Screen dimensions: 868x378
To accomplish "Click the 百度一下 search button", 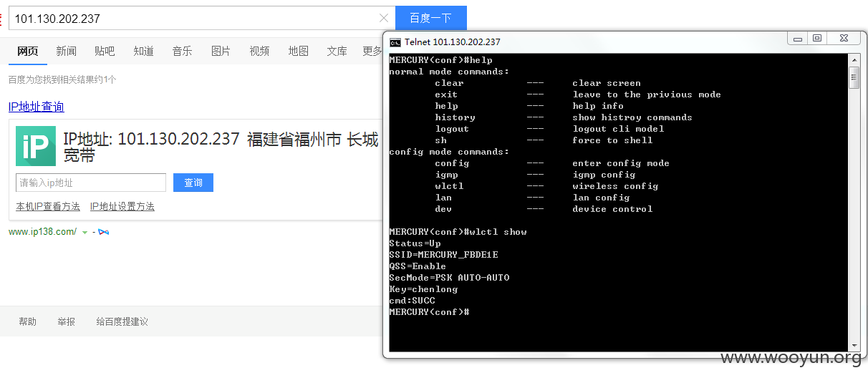I will point(430,18).
